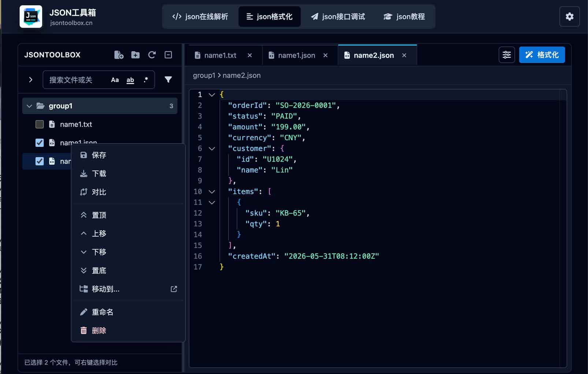Toggle regex search (.*)
Image resolution: width=588 pixels, height=374 pixels.
click(x=146, y=80)
